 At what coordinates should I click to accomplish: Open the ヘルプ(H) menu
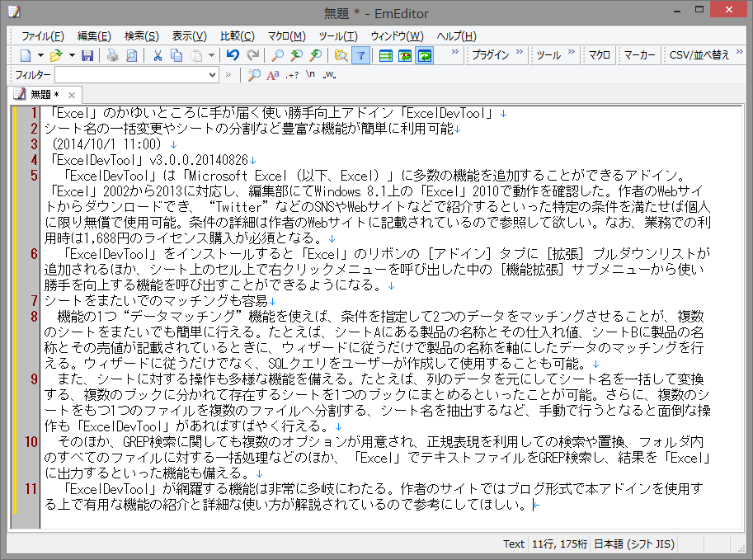(456, 36)
